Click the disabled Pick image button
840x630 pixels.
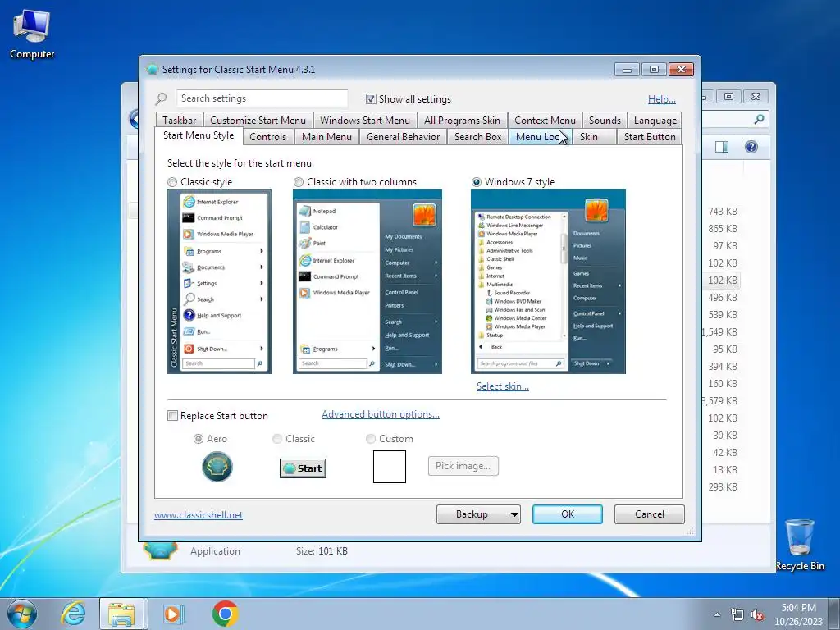(x=463, y=466)
